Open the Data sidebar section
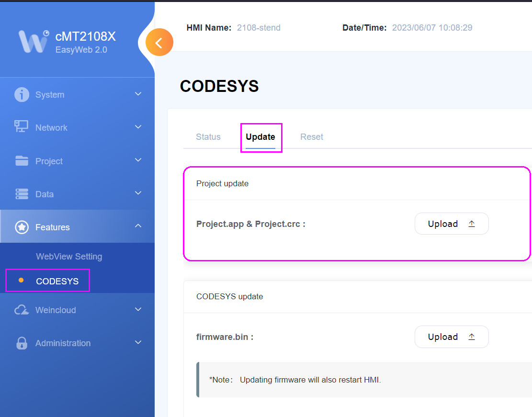Image resolution: width=532 pixels, height=417 pixels. click(x=78, y=194)
